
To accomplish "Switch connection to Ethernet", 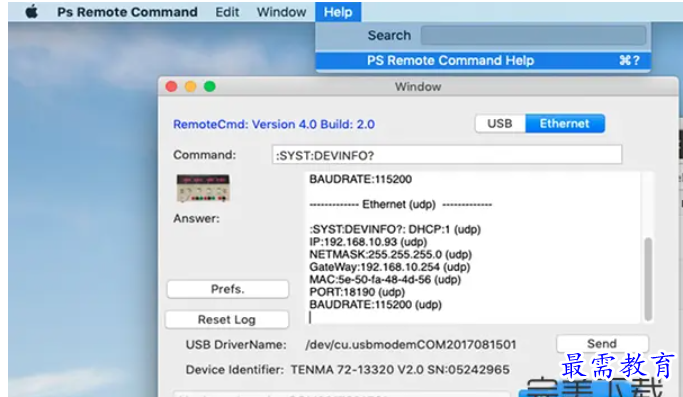I will 565,124.
